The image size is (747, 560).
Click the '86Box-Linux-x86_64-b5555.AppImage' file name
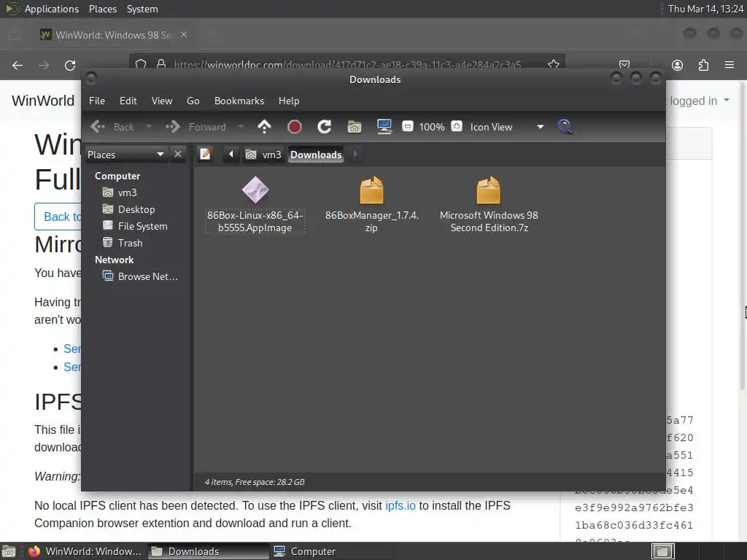pyautogui.click(x=255, y=222)
